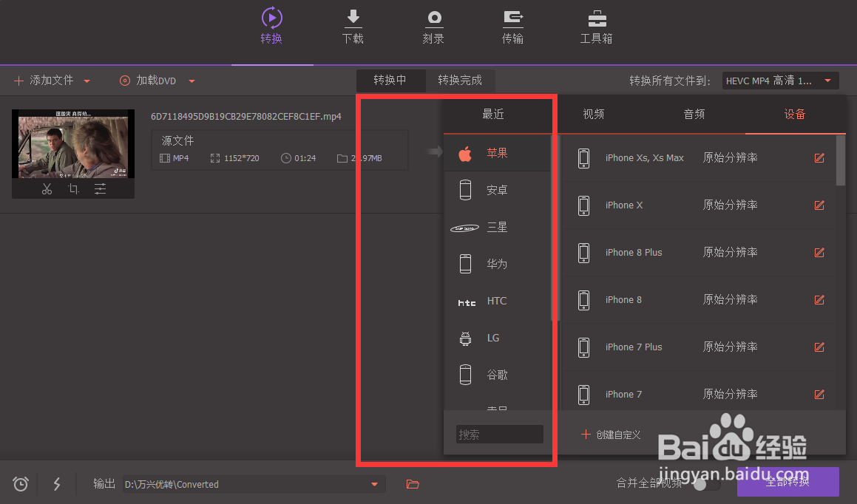857x504 pixels.
Task: Choose the Google (谷歌) device category
Action: (x=497, y=375)
